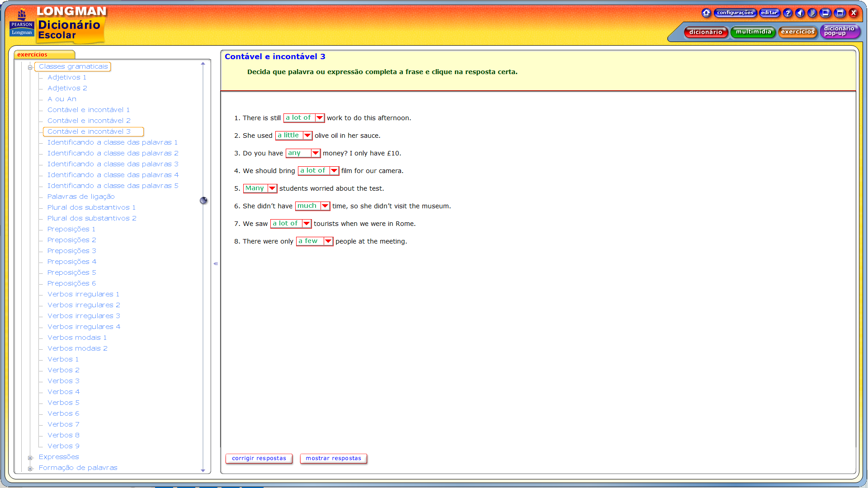Open Identificando a classe das palavras 2
Viewport: 868px width, 488px height.
point(113,153)
